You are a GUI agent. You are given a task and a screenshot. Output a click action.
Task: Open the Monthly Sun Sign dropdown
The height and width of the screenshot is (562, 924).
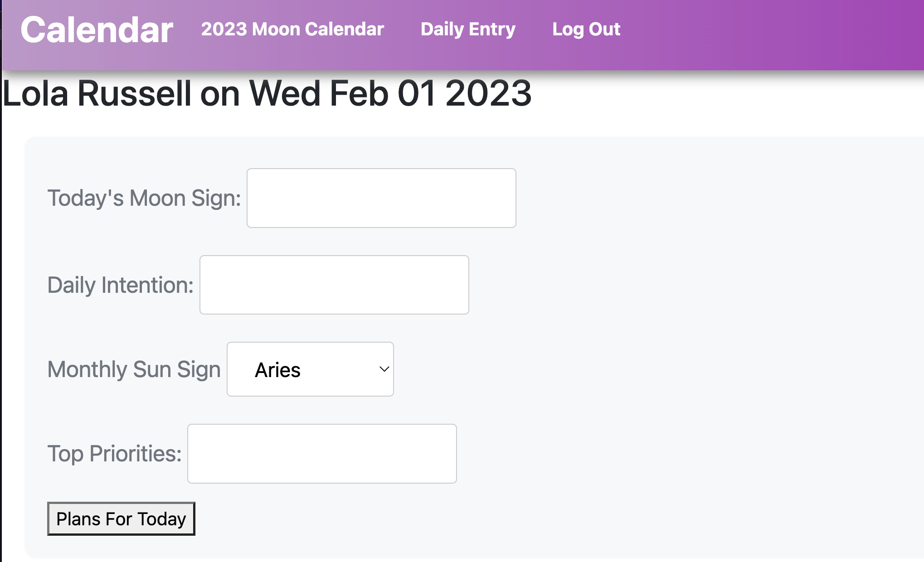click(x=310, y=369)
